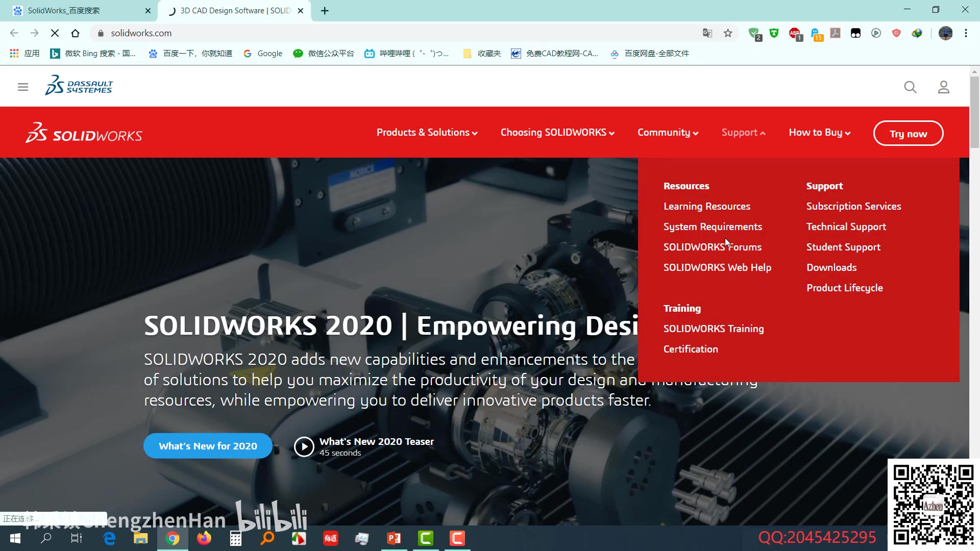The height and width of the screenshot is (551, 980).
Task: Click the translate page icon
Action: coord(707,33)
